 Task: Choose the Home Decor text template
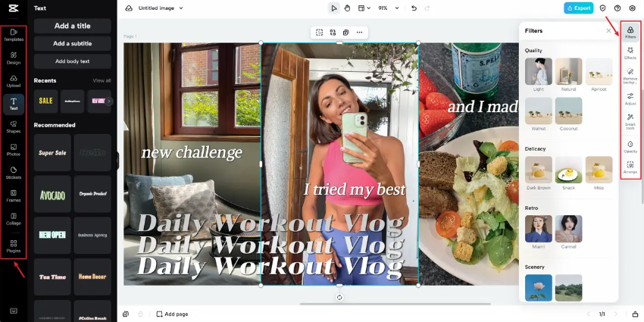pyautogui.click(x=92, y=277)
